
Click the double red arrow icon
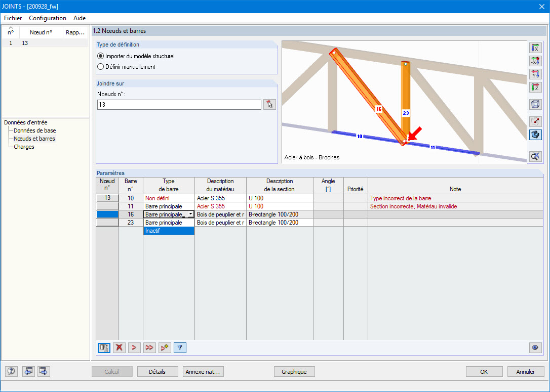tap(149, 347)
